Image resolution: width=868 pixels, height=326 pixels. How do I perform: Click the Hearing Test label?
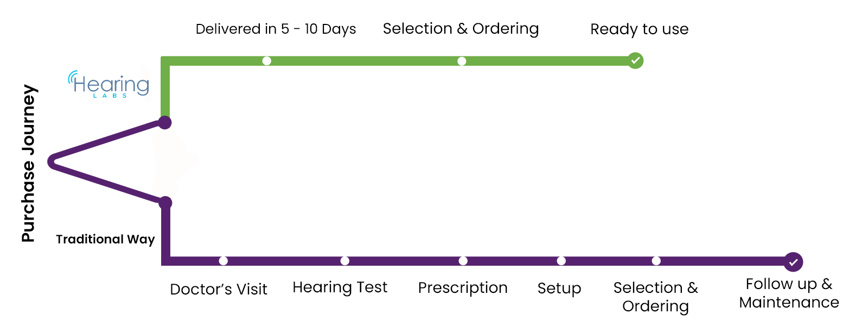[x=340, y=287]
